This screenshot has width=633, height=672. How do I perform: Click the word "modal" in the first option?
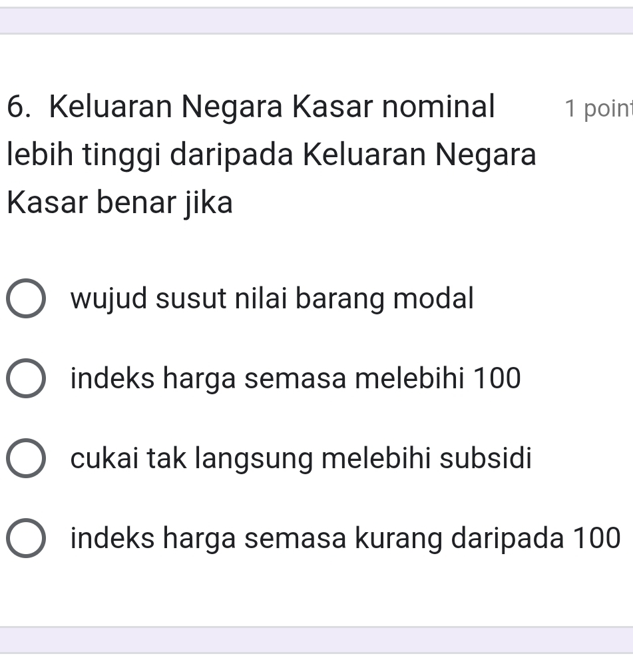click(433, 298)
